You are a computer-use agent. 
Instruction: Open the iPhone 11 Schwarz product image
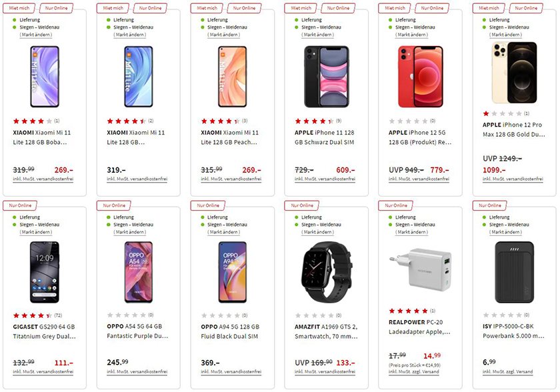(326, 76)
